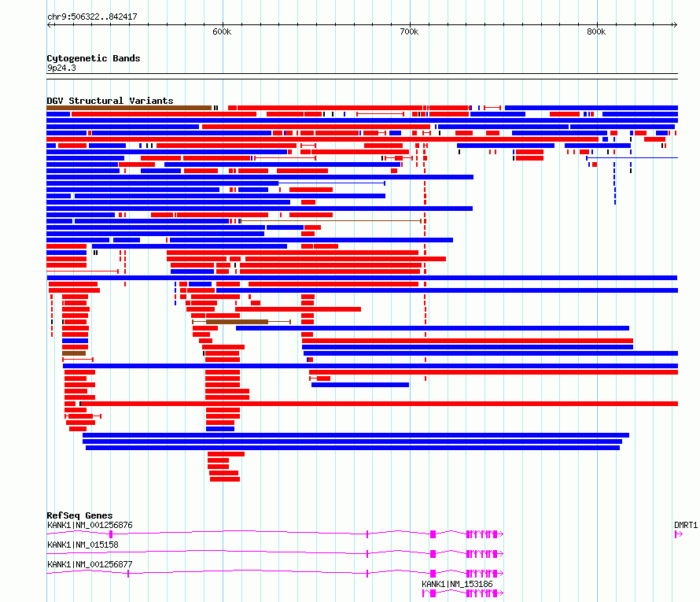
Task: Click the right arrowhead of the ruler
Action: pyautogui.click(x=675, y=25)
